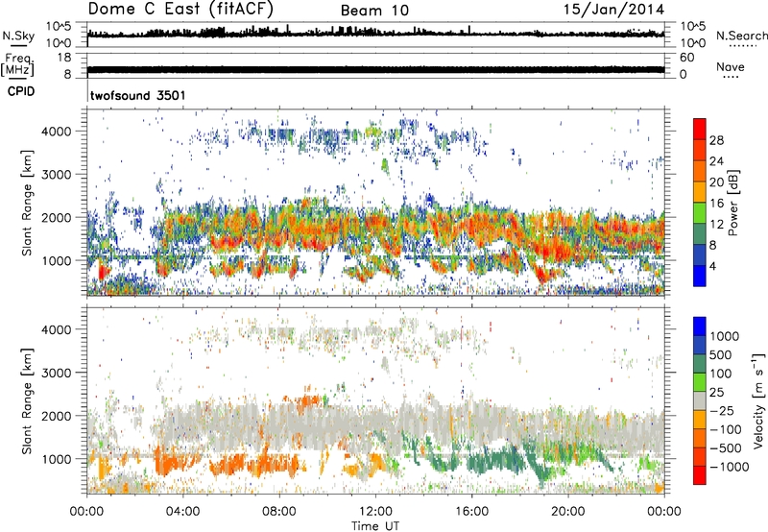Click the 'N.Sky' legend label
Image resolution: width=768 pixels, height=532 pixels.
click(18, 36)
